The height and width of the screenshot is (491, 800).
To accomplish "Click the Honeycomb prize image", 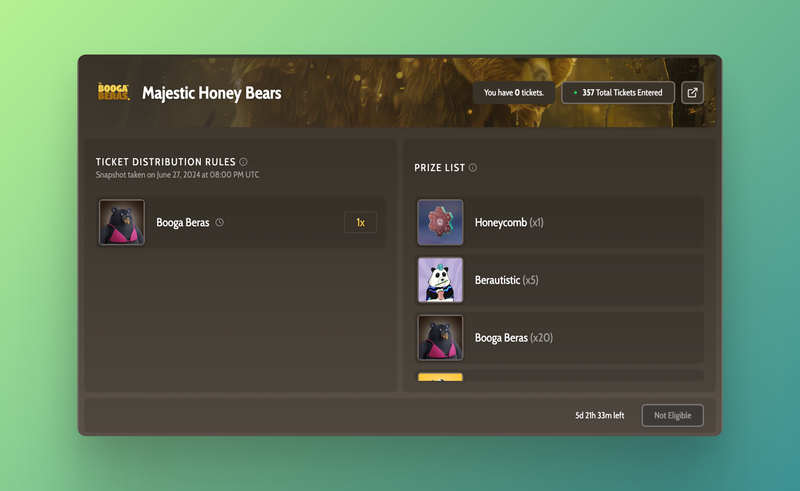I will (x=440, y=222).
